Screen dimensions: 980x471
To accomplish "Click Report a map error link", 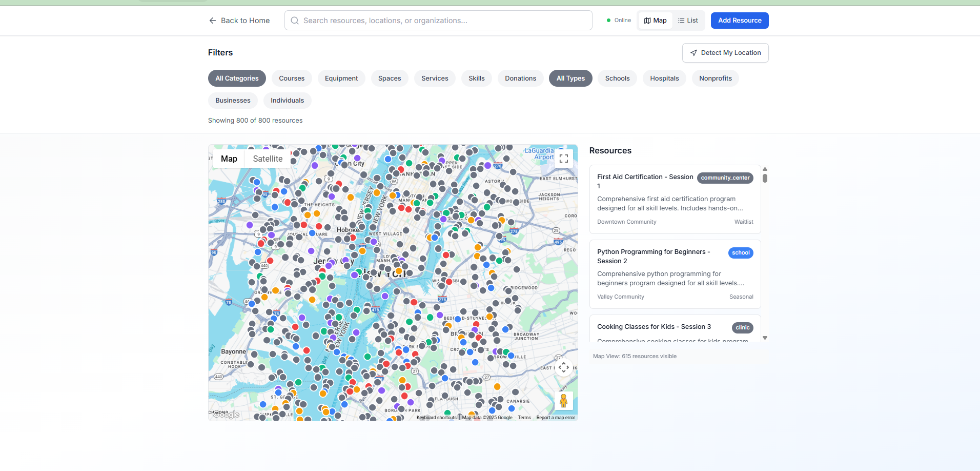I will (556, 418).
